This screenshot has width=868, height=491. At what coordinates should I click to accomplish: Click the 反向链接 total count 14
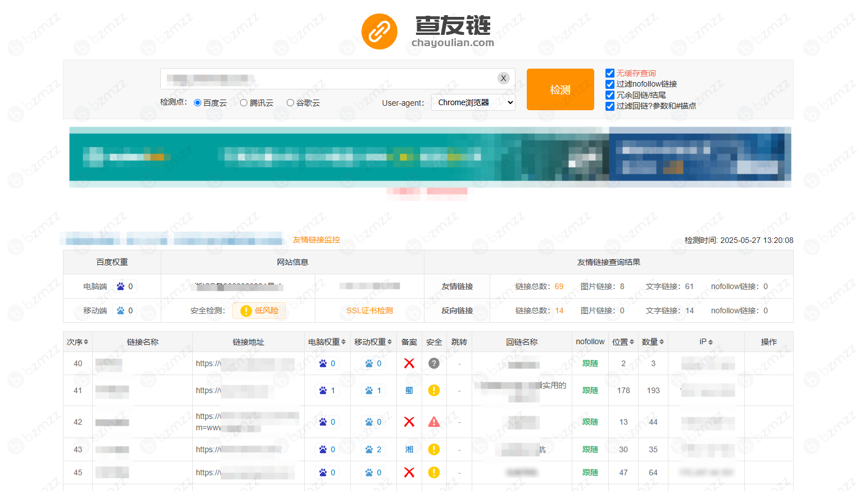pyautogui.click(x=559, y=310)
